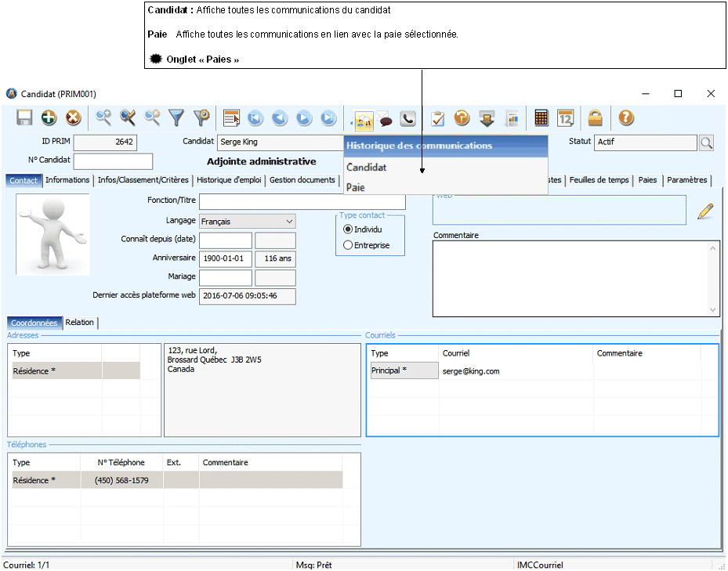The width and height of the screenshot is (728, 571).
Task: Click the Filter funnel icon
Action: pos(177,118)
